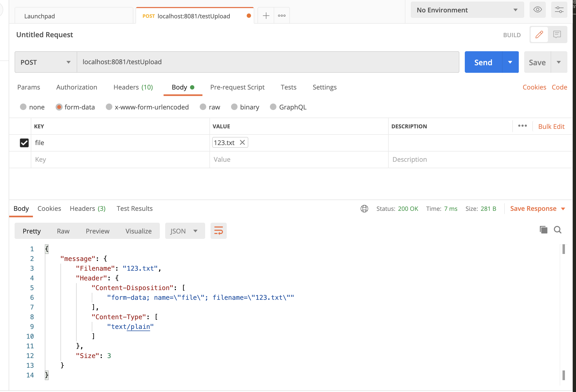Screen dimensions: 576x392
Task: Toggle response line wrap icon
Action: click(x=218, y=231)
